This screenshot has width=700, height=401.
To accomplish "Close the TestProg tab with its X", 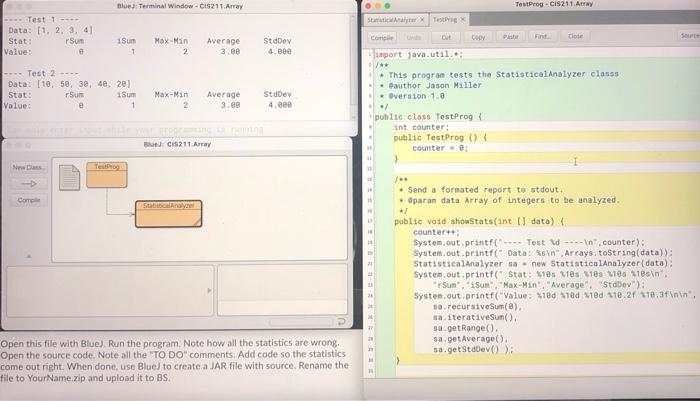I will tap(463, 19).
